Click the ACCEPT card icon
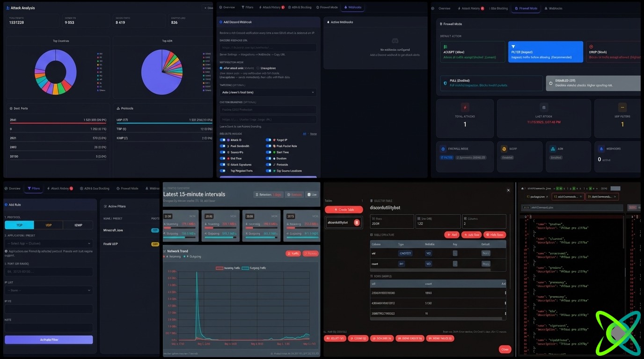Screen dimensions: 644x359 (446, 47)
